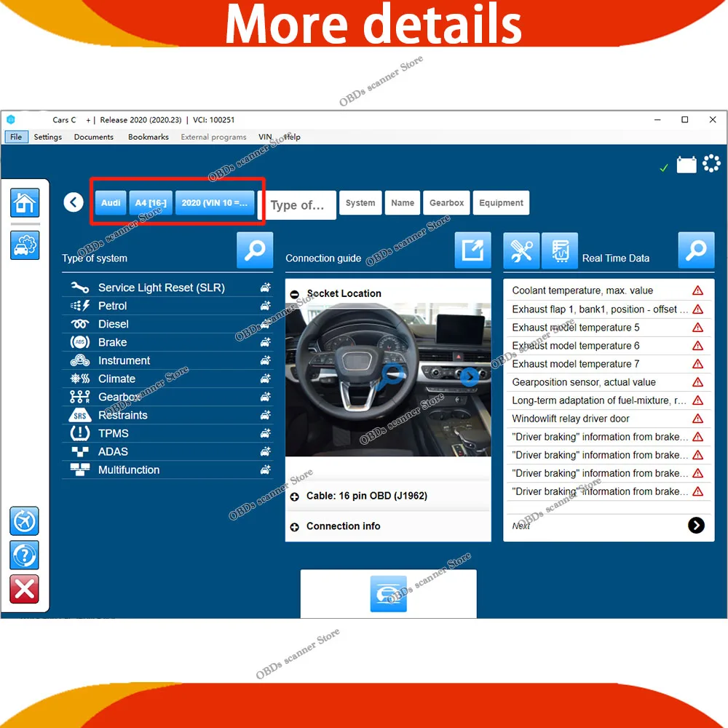Click the circular dots status icon
This screenshot has height=728, width=728.
pos(711,163)
